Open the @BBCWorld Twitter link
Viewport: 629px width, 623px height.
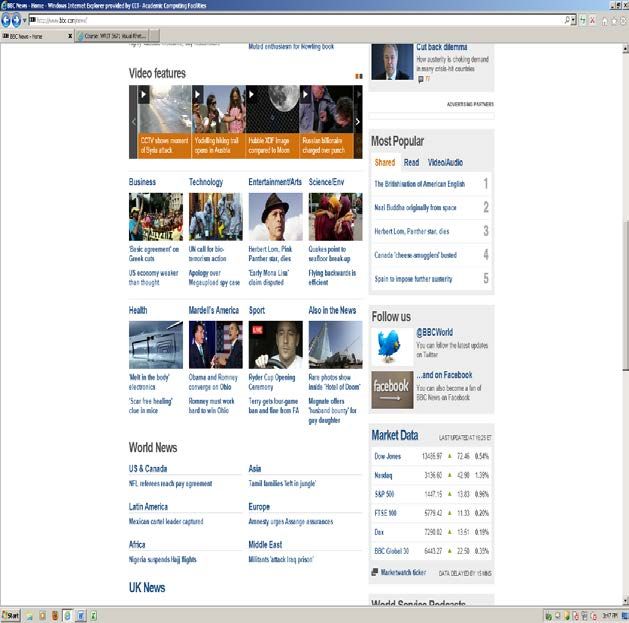pyautogui.click(x=434, y=332)
